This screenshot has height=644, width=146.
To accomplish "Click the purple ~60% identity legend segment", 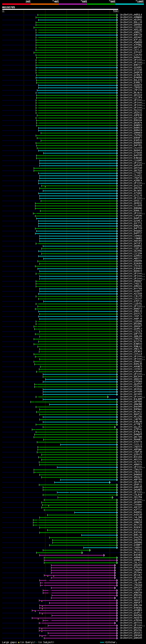I will 73,4.
